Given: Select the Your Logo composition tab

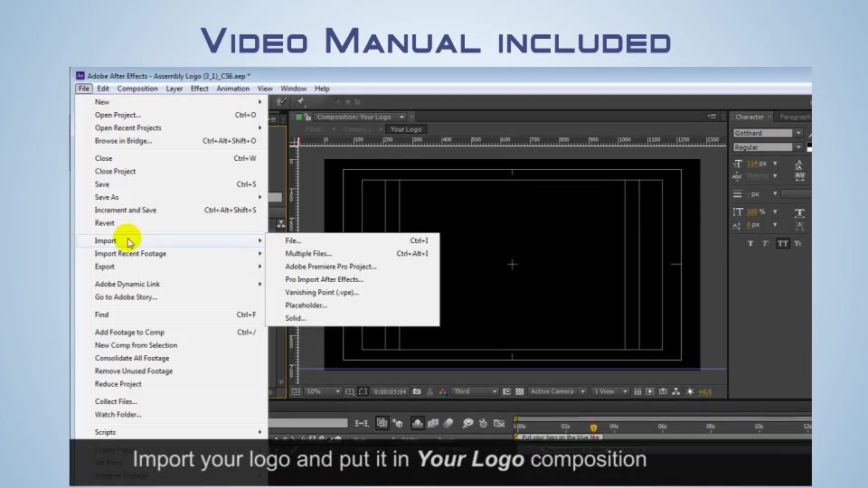Looking at the screenshot, I should [x=406, y=129].
